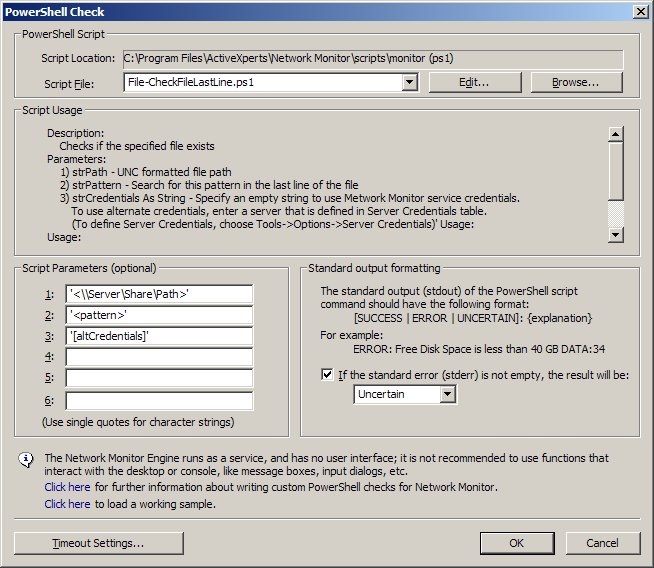The height and width of the screenshot is (568, 654).
Task: Click here link for writing custom checks
Action: pyautogui.click(x=67, y=487)
